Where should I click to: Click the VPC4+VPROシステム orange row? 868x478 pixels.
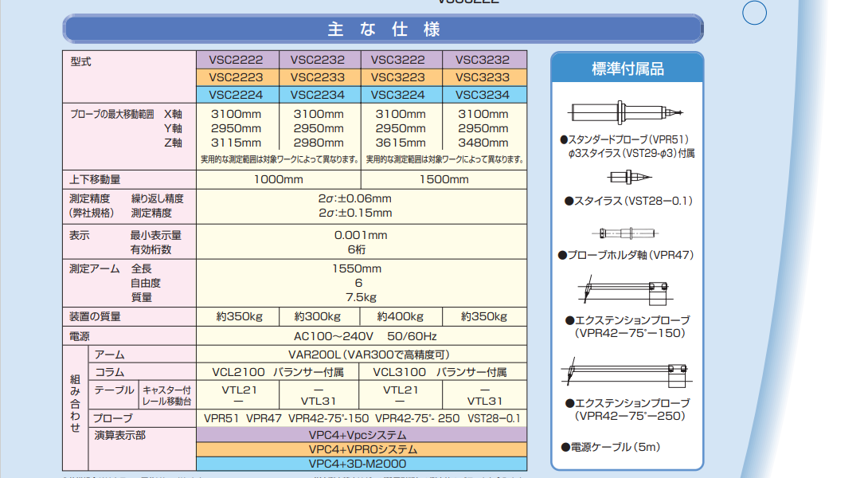(362, 449)
